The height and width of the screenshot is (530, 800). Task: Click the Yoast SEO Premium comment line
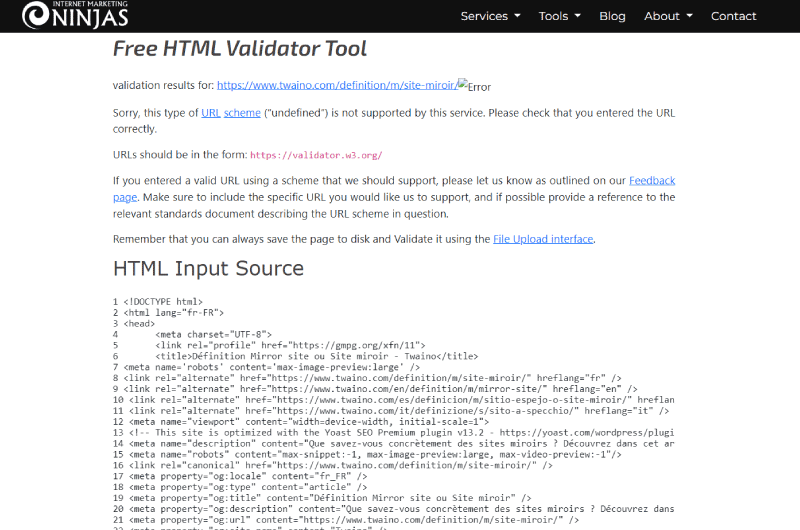pyautogui.click(x=393, y=433)
